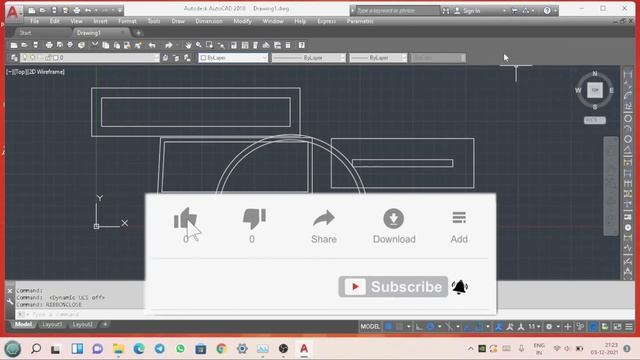The width and height of the screenshot is (640, 360).
Task: Click the Match Properties brush icon
Action: click(138, 45)
